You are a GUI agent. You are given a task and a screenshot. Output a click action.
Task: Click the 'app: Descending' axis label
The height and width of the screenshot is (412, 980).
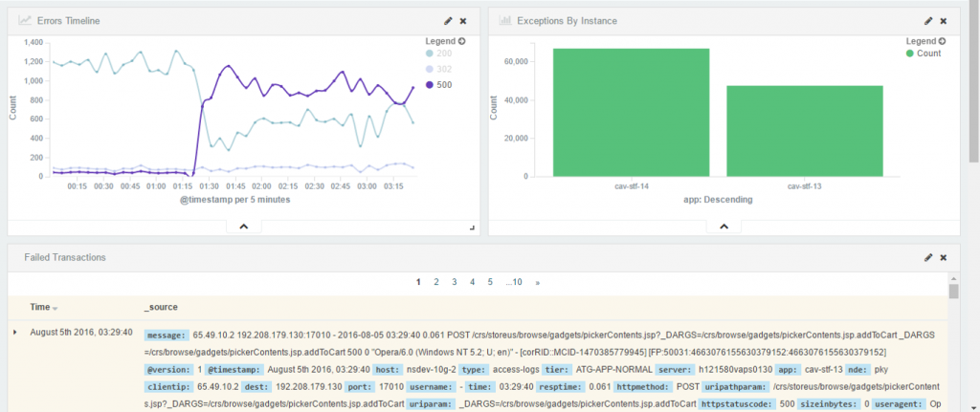pyautogui.click(x=718, y=201)
